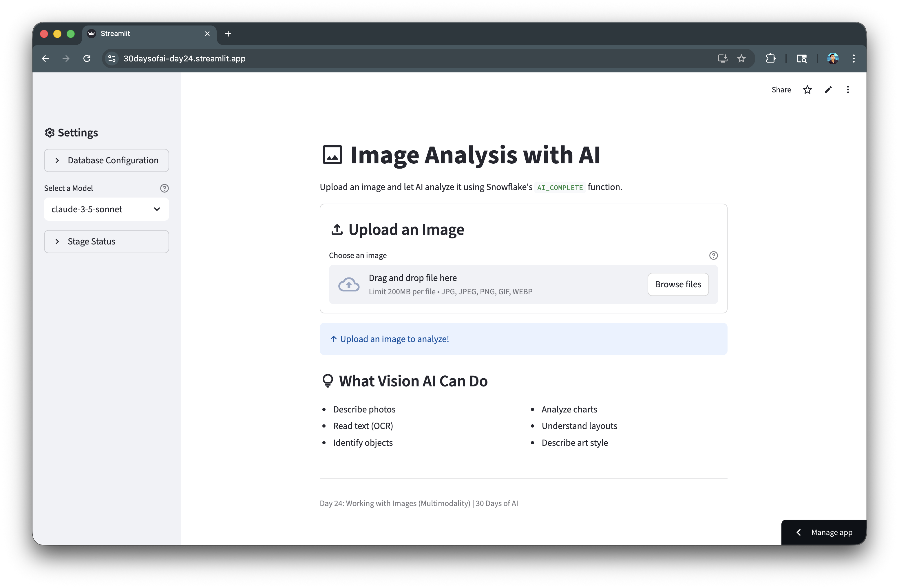Bookmark page with address bar star
This screenshot has width=899, height=588.
pyautogui.click(x=741, y=59)
